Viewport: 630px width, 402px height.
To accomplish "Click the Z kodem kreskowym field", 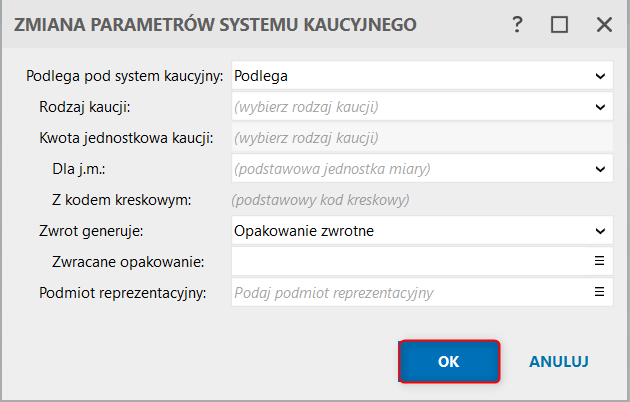I will (x=420, y=199).
